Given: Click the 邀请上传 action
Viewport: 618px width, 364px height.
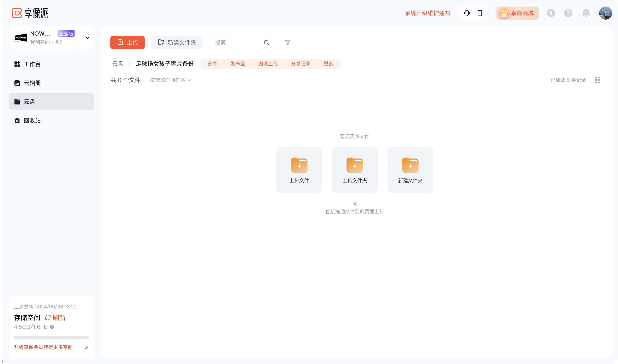Looking at the screenshot, I should 268,64.
